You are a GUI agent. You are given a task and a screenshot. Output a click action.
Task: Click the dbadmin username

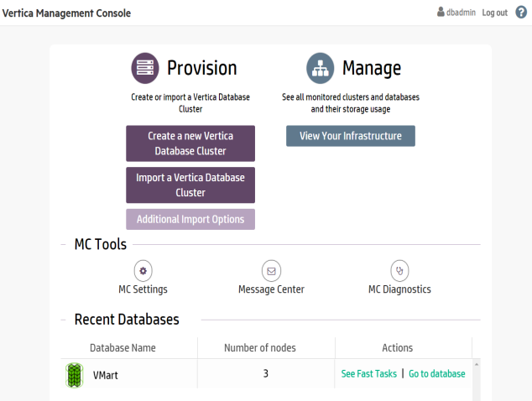pos(461,13)
